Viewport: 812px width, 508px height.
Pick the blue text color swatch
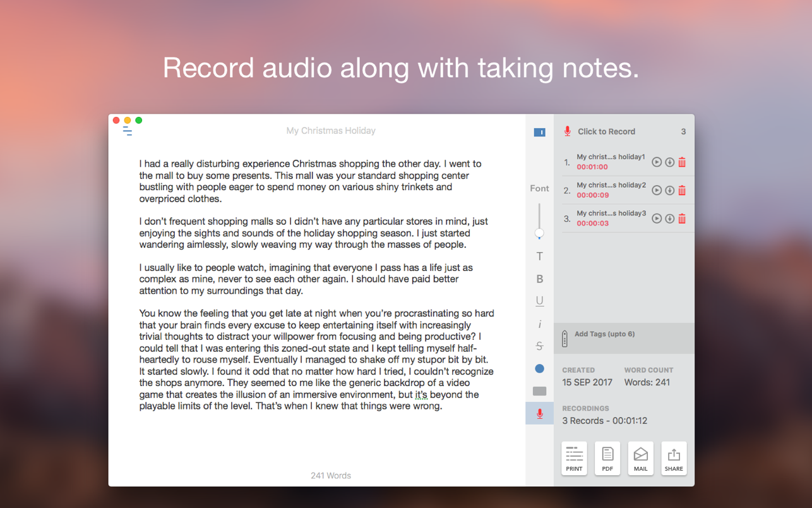539,368
